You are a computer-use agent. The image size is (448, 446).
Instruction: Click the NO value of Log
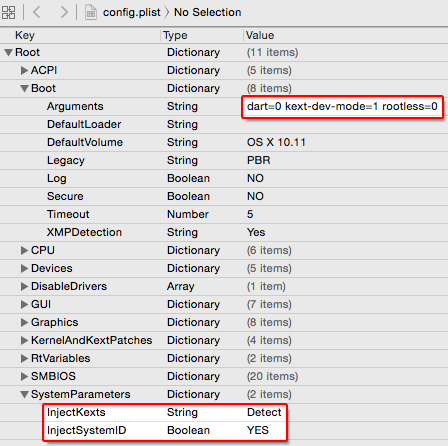pyautogui.click(x=255, y=178)
